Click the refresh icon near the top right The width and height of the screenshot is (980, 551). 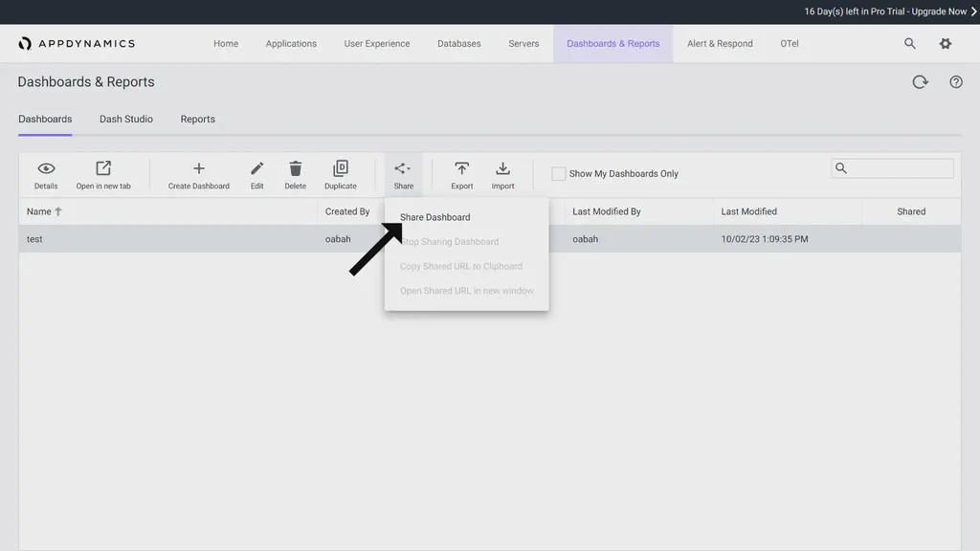pyautogui.click(x=920, y=81)
